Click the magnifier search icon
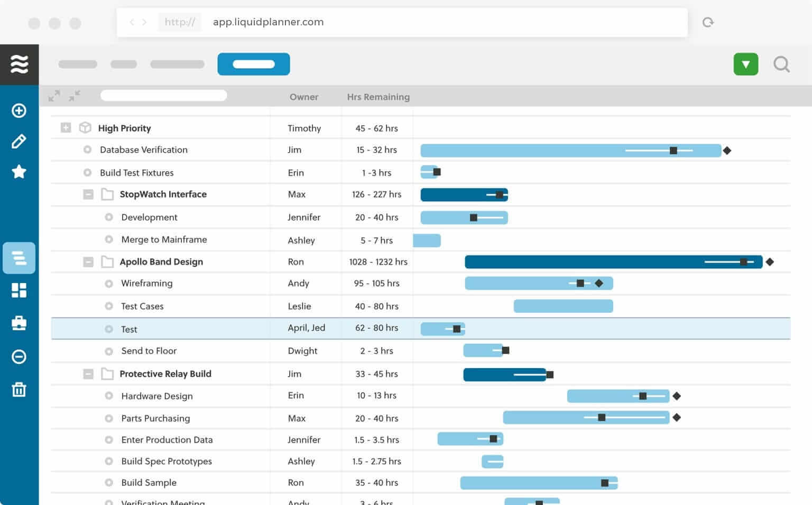This screenshot has height=505, width=812. coord(781,64)
